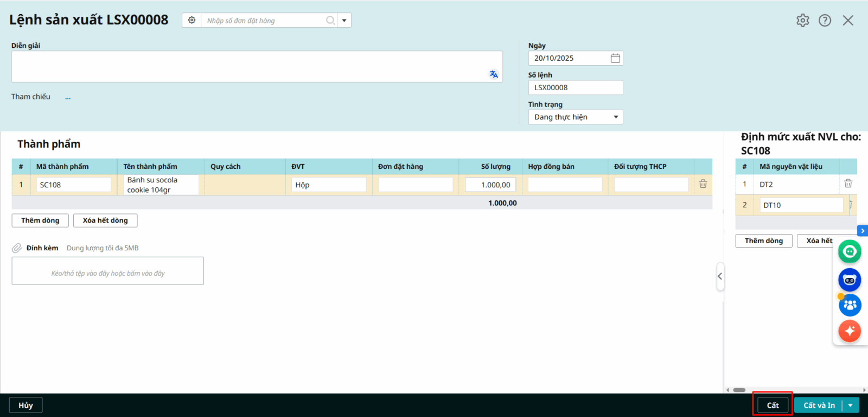Click the Số lượng field showing 1.000,00
The height and width of the screenshot is (417, 868).
click(x=490, y=185)
